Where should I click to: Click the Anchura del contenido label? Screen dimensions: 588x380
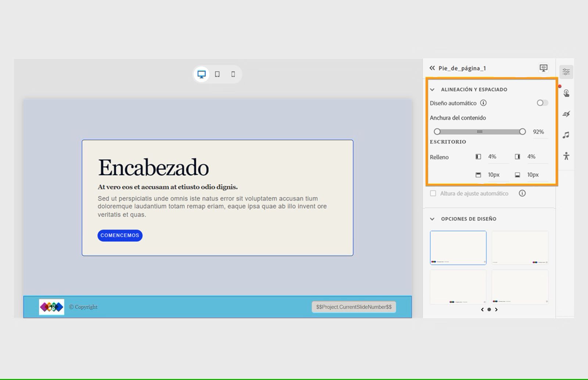click(x=458, y=118)
